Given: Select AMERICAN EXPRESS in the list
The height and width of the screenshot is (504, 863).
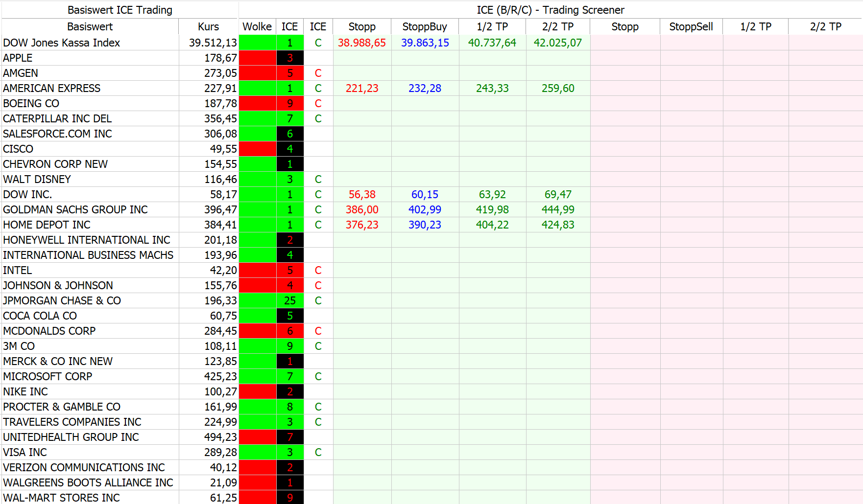Looking at the screenshot, I should coord(51,88).
